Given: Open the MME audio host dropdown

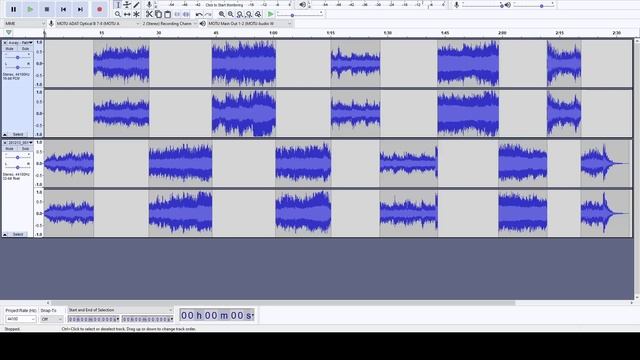Looking at the screenshot, I should (x=24, y=24).
